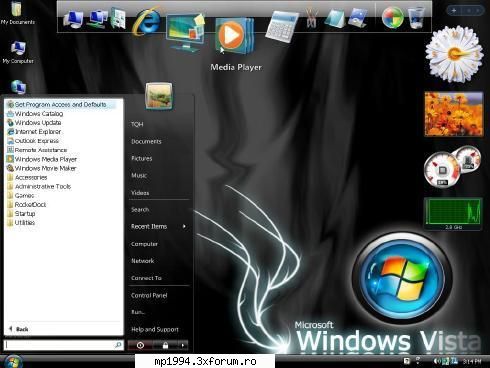Expand the Recent Items submenu arrow
Screen dimensions: 490x368
[x=184, y=226]
